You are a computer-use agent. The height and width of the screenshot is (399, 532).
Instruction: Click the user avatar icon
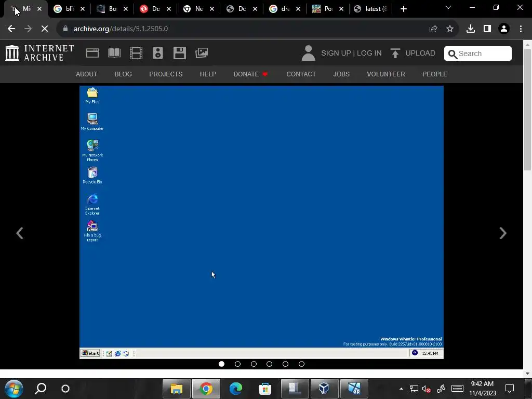(x=308, y=54)
